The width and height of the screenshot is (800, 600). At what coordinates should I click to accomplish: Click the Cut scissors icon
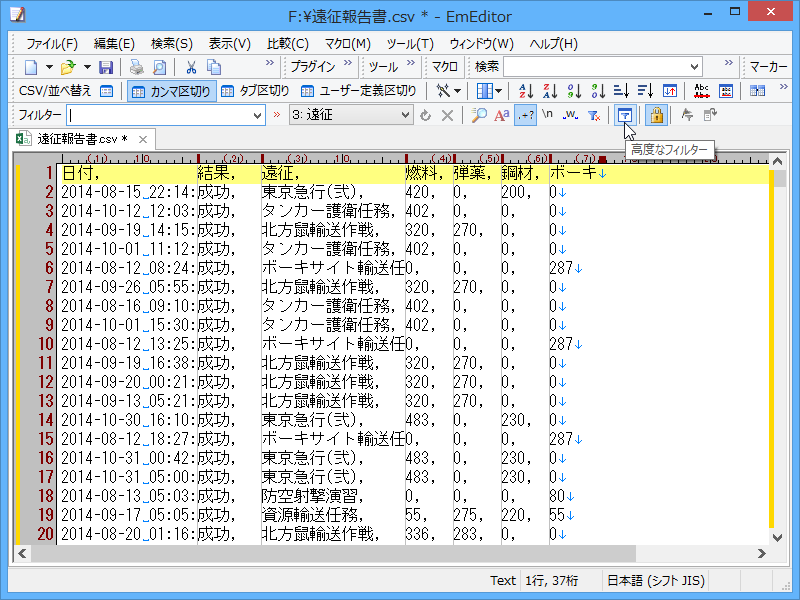191,67
